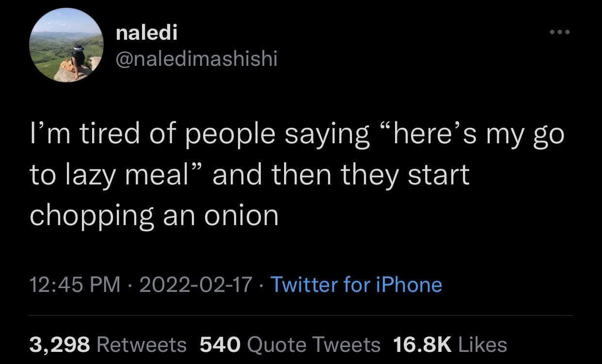The image size is (602, 364).
Task: Click the 12:45 PM timestamp
Action: (75, 285)
